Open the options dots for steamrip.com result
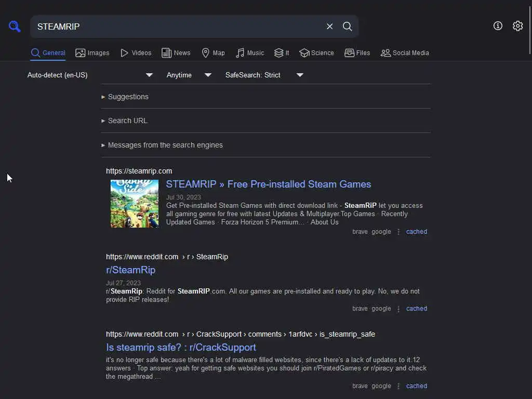The width and height of the screenshot is (532, 399). pos(398,232)
